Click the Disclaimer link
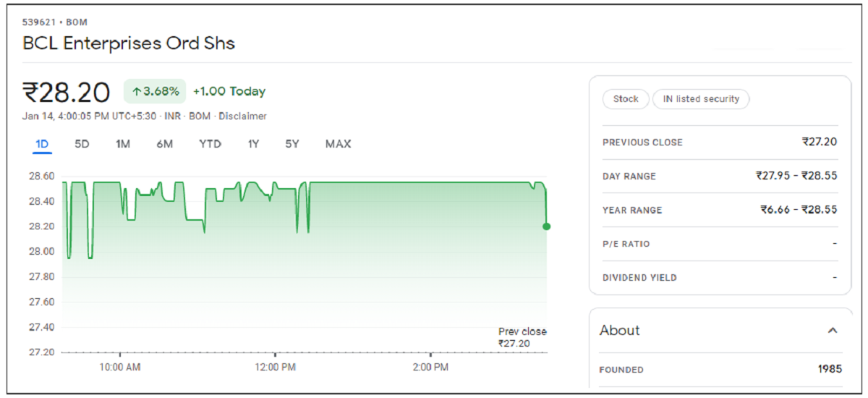The height and width of the screenshot is (398, 868). click(x=242, y=117)
